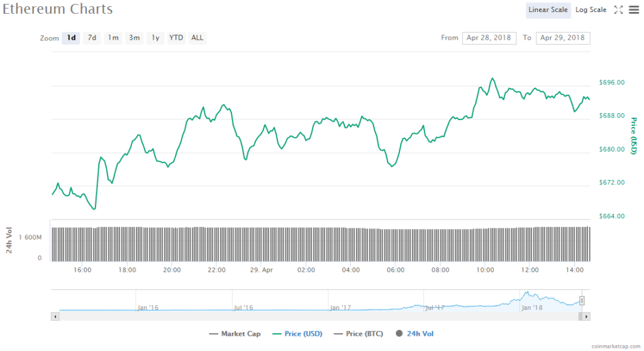Image resolution: width=644 pixels, height=351 pixels.
Task: Set zoom to 3m
Action: click(135, 38)
